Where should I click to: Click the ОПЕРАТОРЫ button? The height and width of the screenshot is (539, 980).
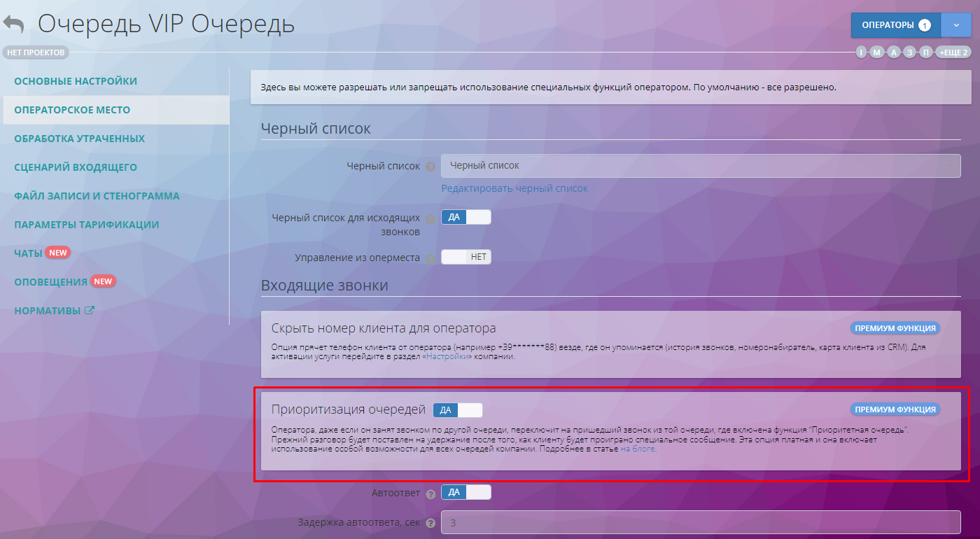coord(896,25)
